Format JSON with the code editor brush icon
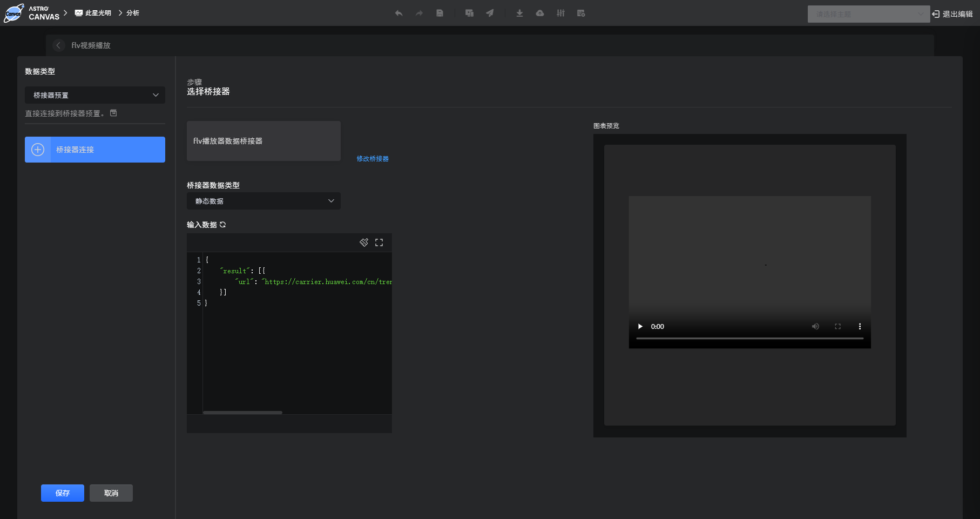 364,242
